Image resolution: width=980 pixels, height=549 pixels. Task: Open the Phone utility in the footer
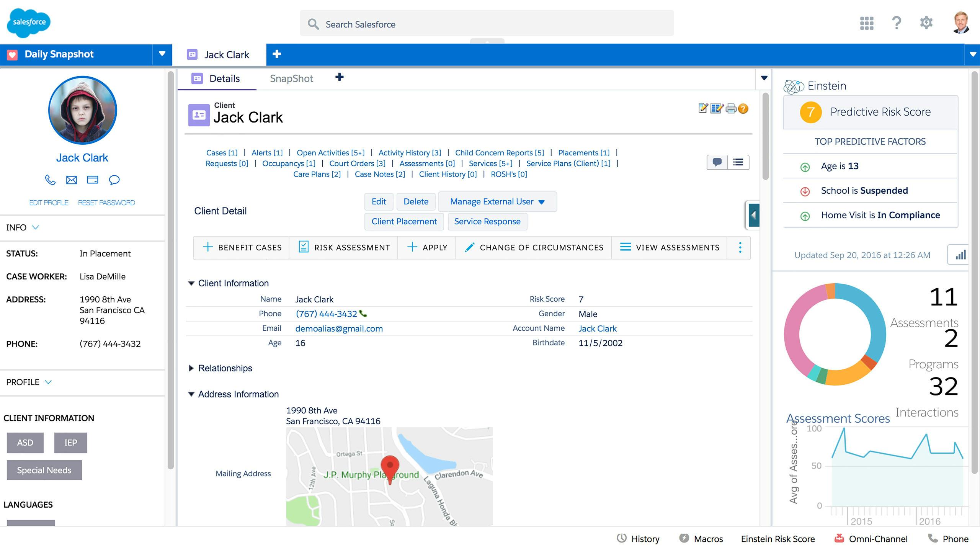[948, 539]
